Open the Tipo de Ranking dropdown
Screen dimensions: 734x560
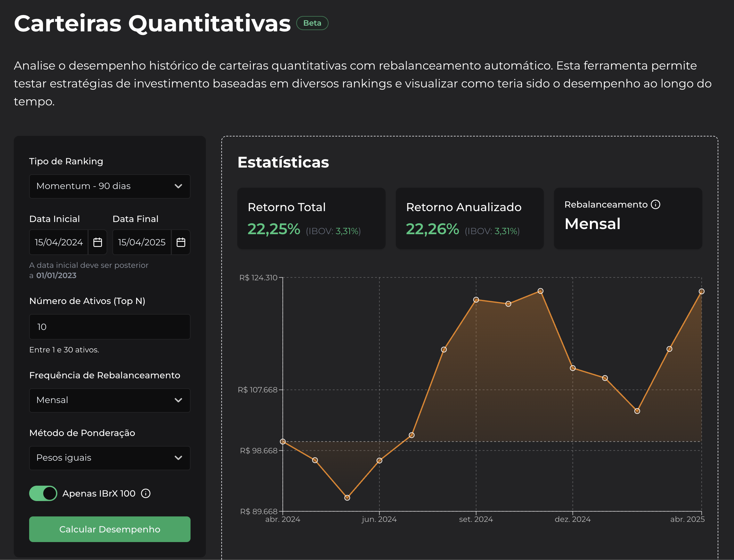(x=110, y=186)
